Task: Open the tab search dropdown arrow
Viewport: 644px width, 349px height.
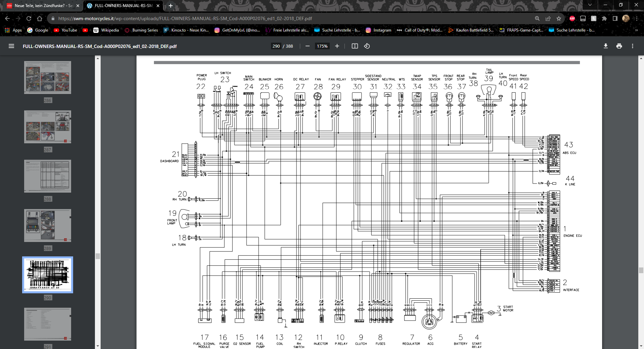Action: tap(590, 5)
